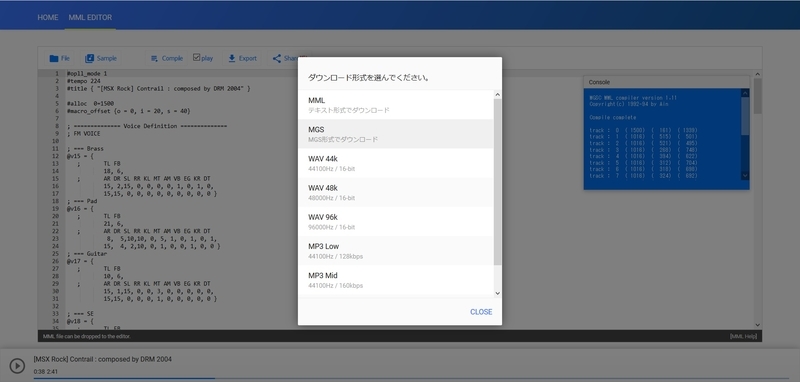
Task: Click the '; === Pad' comment line
Action: [82, 201]
